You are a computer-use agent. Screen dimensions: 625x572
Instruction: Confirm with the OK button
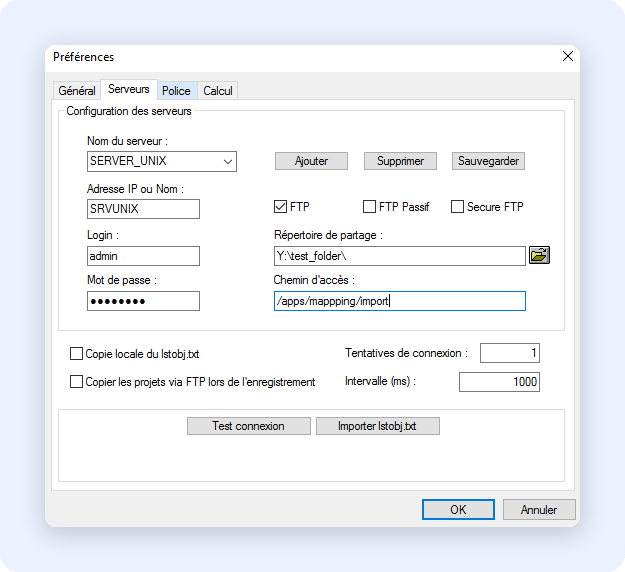pyautogui.click(x=458, y=509)
